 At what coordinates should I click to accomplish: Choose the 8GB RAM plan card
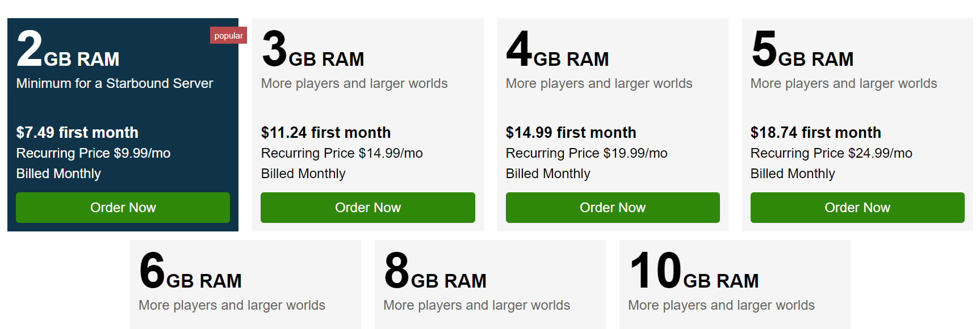pos(490,284)
